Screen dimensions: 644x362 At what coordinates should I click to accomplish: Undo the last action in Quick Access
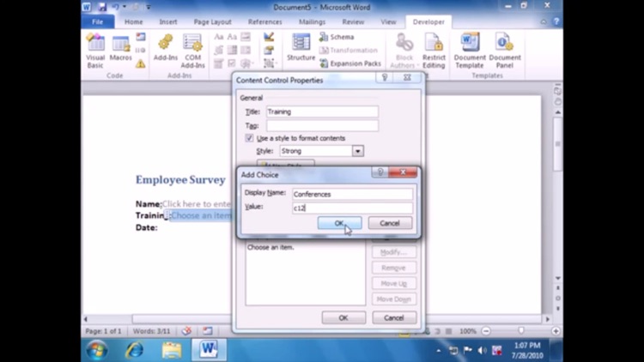(x=115, y=7)
